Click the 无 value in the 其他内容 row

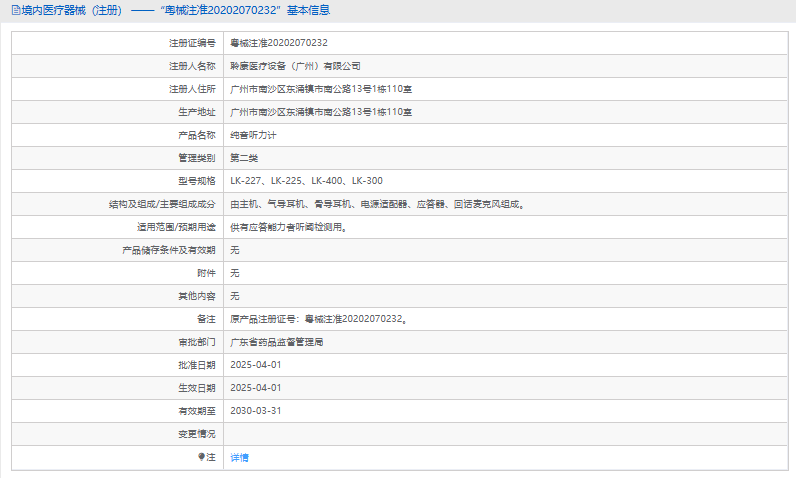tap(235, 296)
